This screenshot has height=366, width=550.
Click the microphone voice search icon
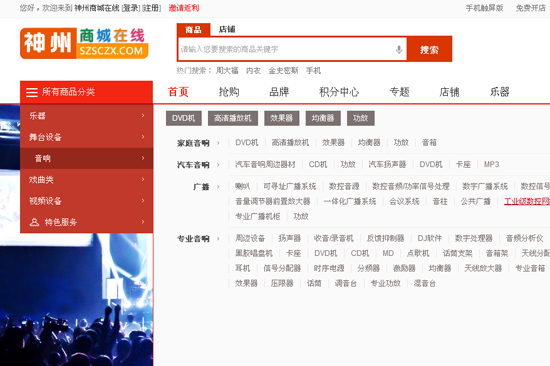(x=398, y=49)
